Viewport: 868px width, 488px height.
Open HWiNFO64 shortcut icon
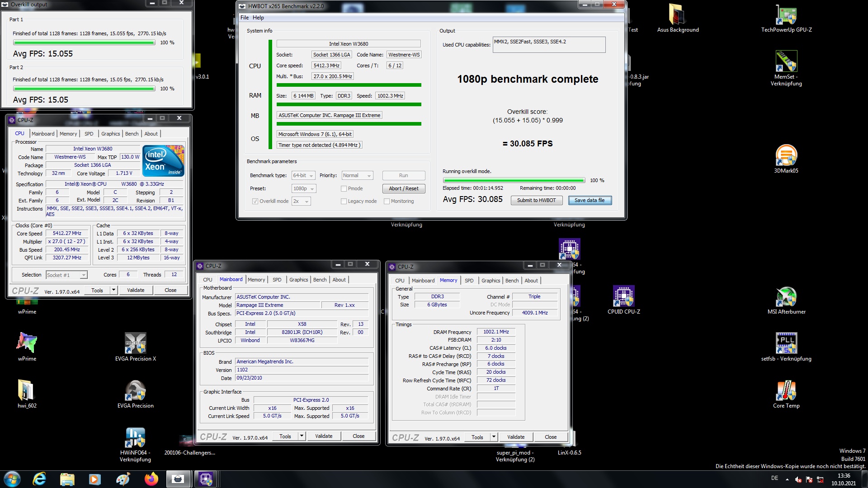tap(135, 445)
